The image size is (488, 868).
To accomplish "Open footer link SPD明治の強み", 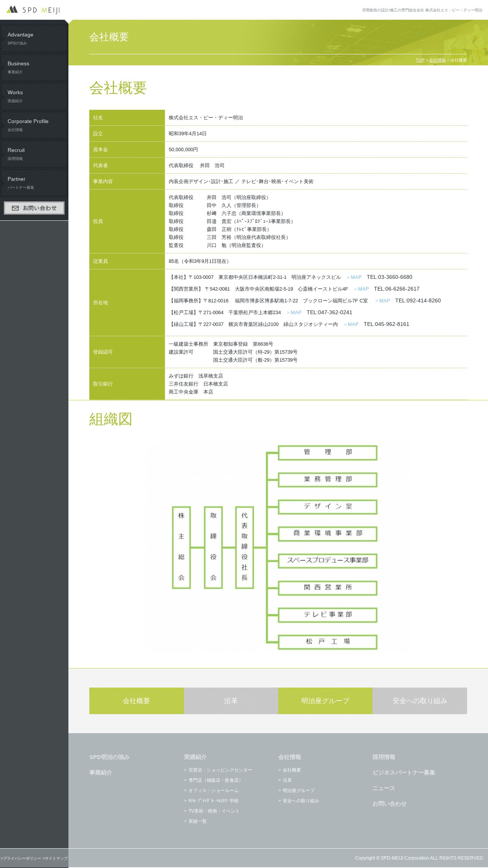I will click(x=109, y=757).
